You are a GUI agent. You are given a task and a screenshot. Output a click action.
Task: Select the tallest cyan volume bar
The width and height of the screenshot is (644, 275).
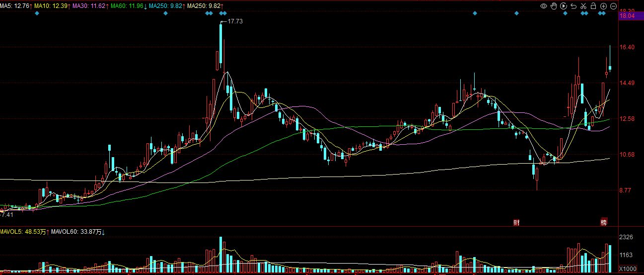coord(221,255)
